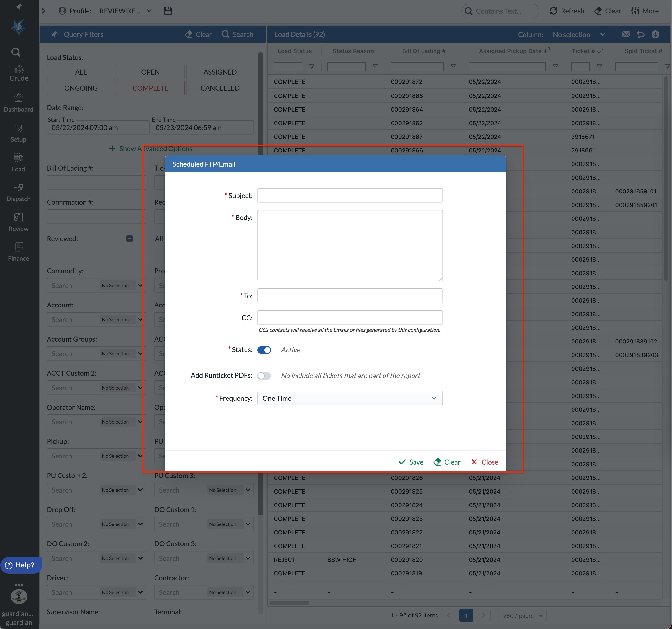Select the ONGOING load status tab

pyautogui.click(x=81, y=88)
